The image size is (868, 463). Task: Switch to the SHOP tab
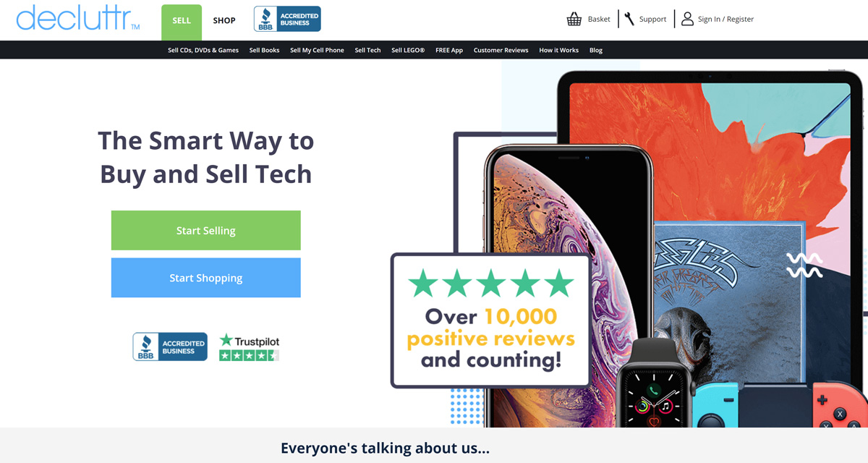click(224, 20)
